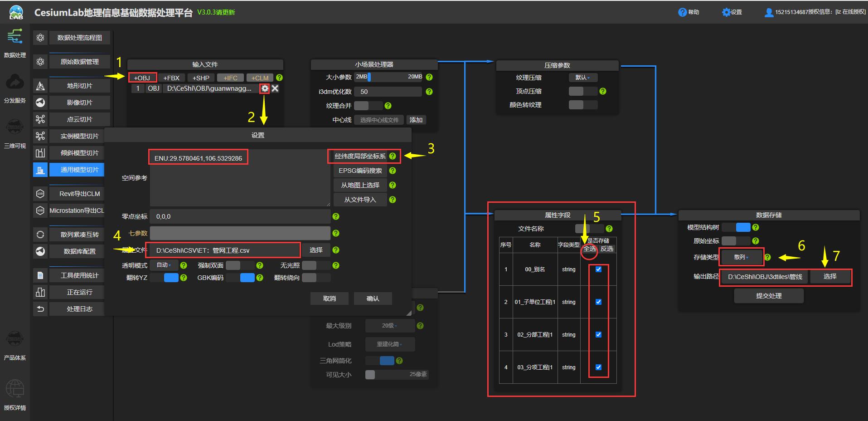Click the 空间参考 text area
Screen dimensions: 868x421
(240, 178)
